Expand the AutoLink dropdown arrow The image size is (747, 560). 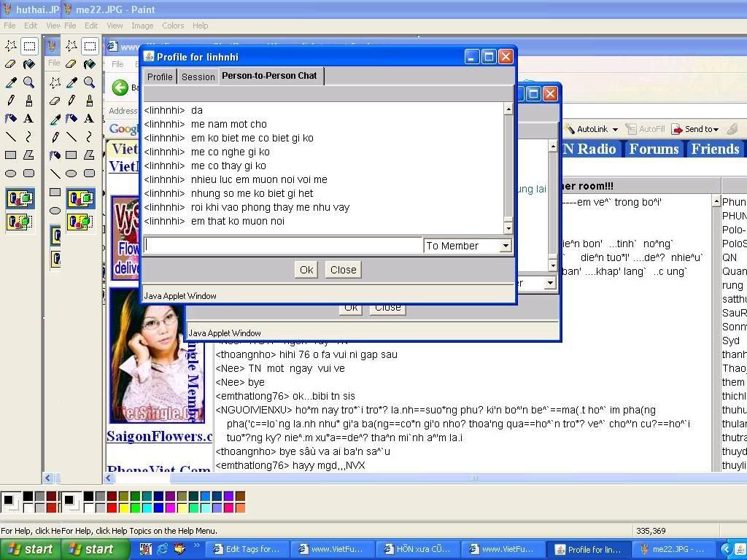pos(615,130)
